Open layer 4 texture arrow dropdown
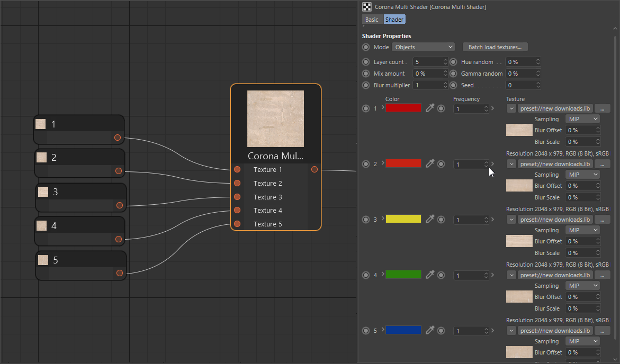Screen dimensions: 620x364 (x=511, y=275)
